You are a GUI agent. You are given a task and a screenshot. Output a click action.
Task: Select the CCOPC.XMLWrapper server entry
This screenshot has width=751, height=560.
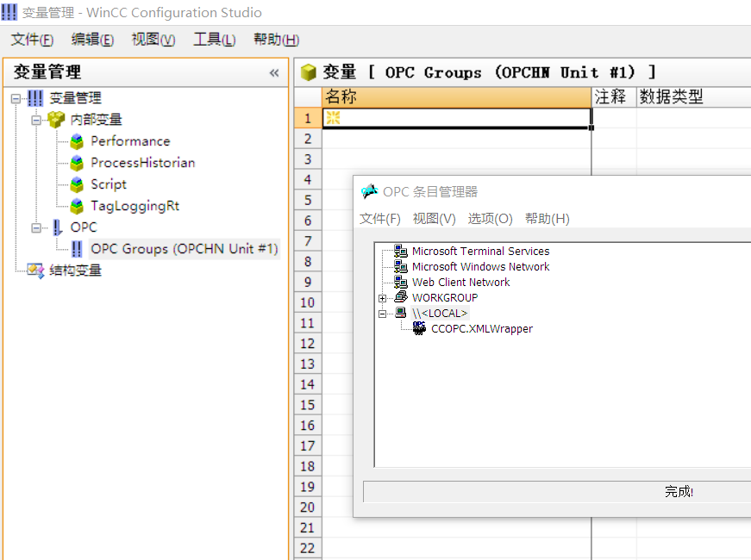coord(482,329)
